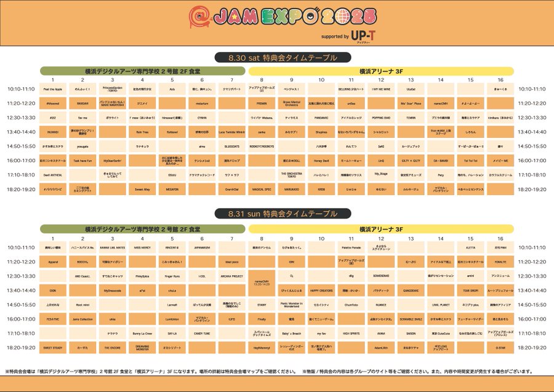Click the Finally slot
Screen dimensions: 554x392
click(262, 319)
